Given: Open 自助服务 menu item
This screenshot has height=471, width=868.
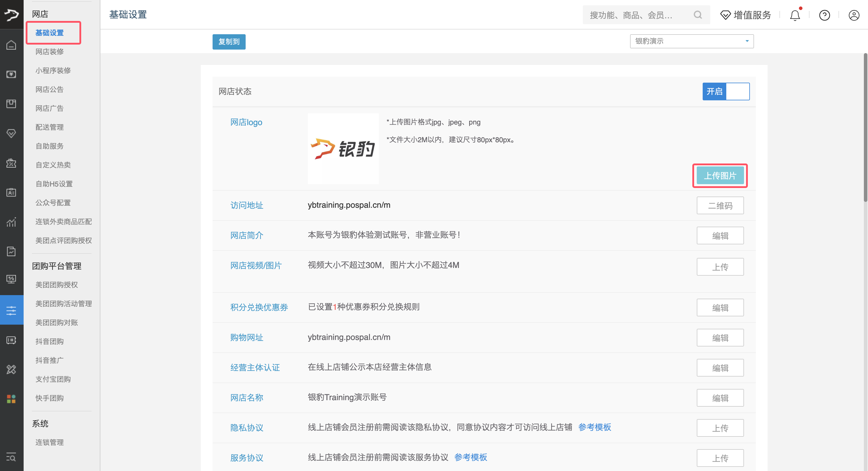Looking at the screenshot, I should (x=50, y=146).
